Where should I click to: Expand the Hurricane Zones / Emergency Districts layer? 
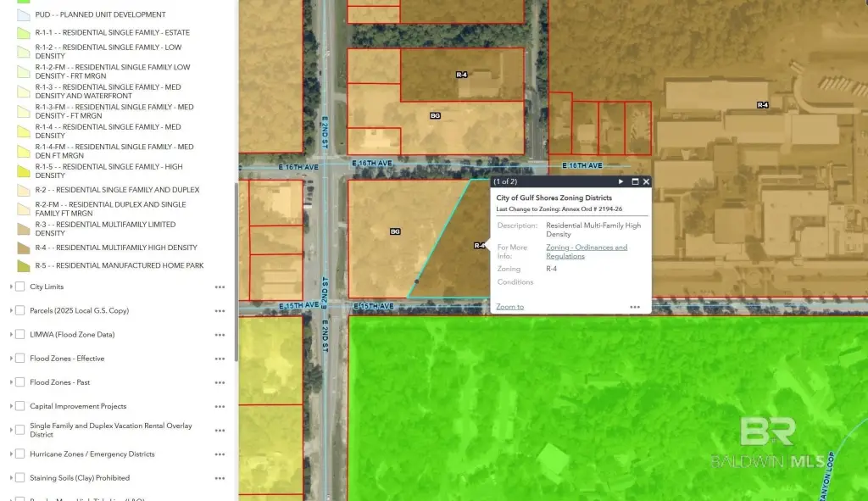(x=11, y=454)
